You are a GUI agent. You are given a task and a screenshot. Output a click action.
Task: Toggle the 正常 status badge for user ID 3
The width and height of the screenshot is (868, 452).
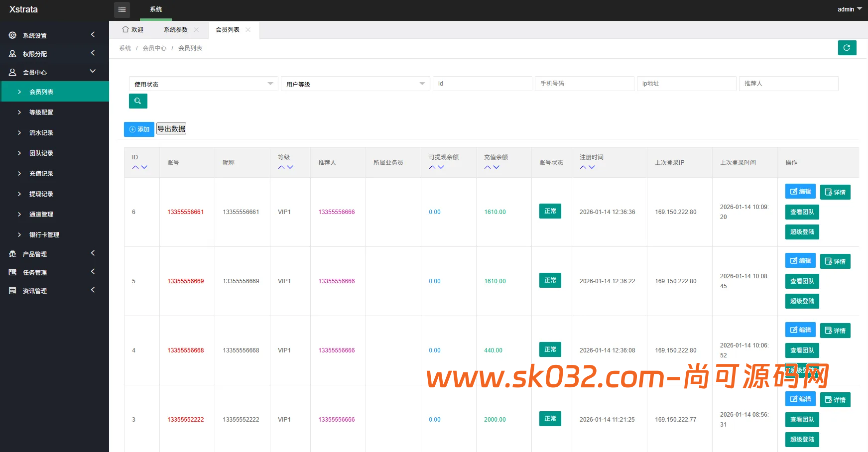(x=550, y=419)
